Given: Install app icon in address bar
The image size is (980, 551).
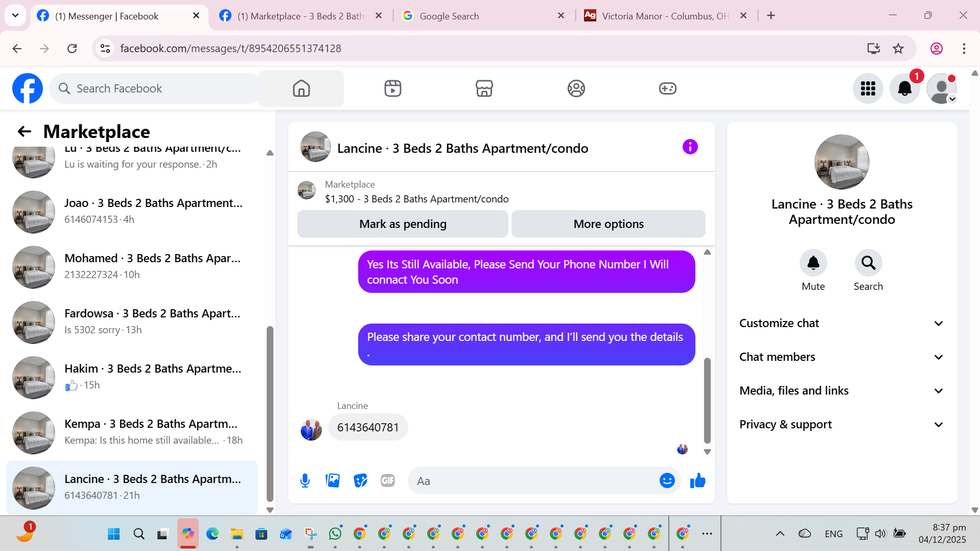Looking at the screenshot, I should click(873, 49).
